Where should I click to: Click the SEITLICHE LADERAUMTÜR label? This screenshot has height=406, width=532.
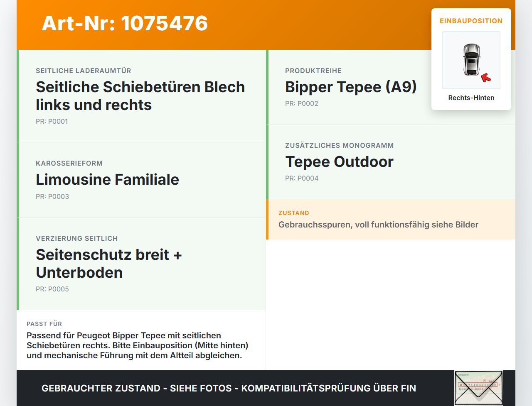click(84, 71)
